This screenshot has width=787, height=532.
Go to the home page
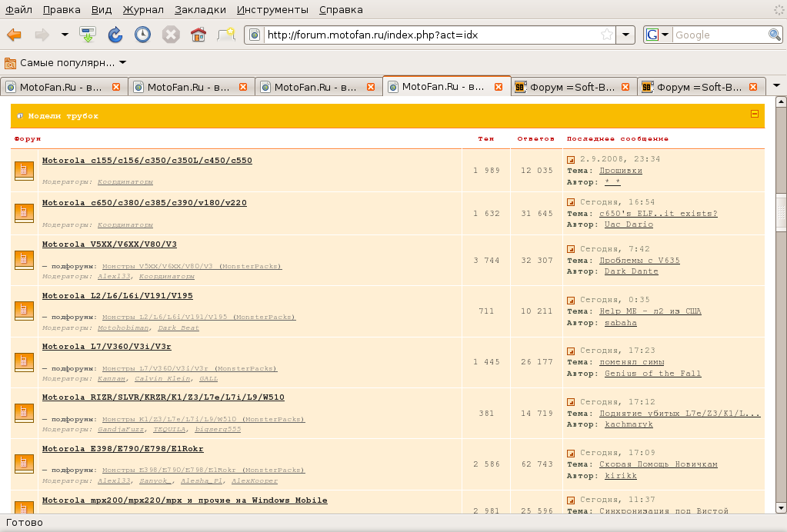pos(198,35)
